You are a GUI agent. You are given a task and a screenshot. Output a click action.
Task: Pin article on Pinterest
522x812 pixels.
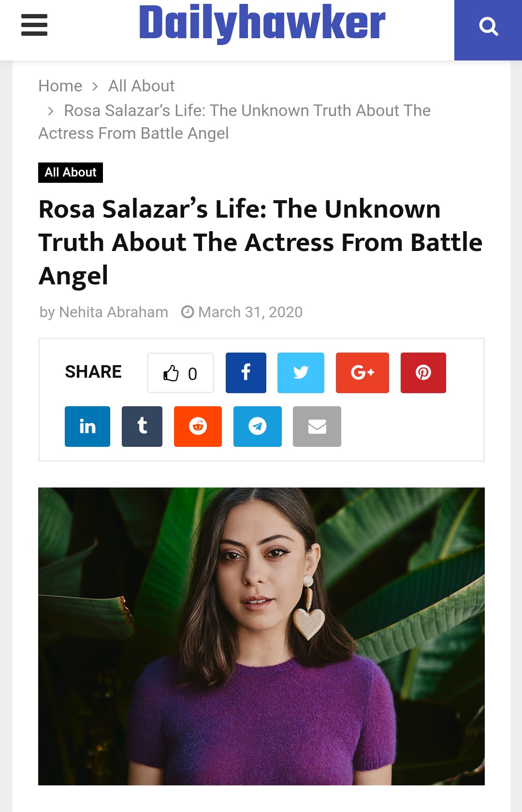(x=423, y=373)
